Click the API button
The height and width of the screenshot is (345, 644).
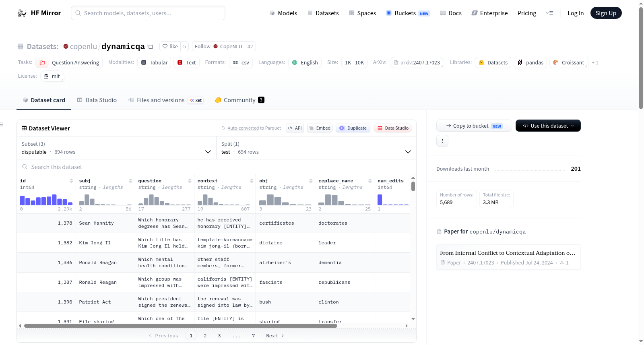pos(295,128)
